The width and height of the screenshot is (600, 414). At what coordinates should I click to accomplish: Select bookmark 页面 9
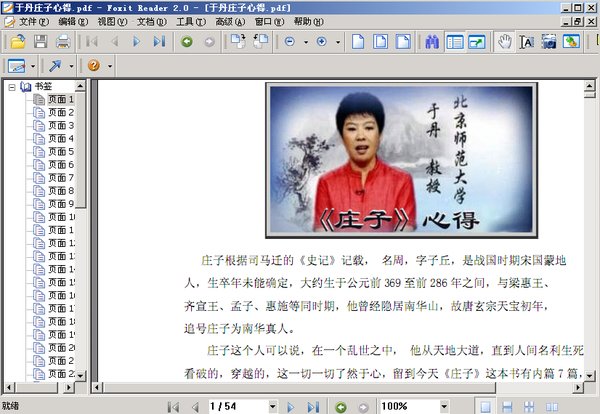[61, 204]
